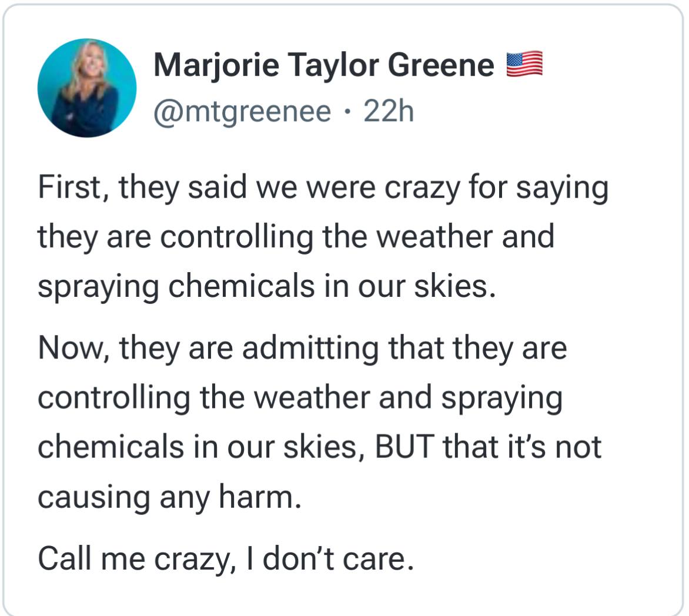
Task: Click the American flag emoji beside the name
Action: point(524,65)
